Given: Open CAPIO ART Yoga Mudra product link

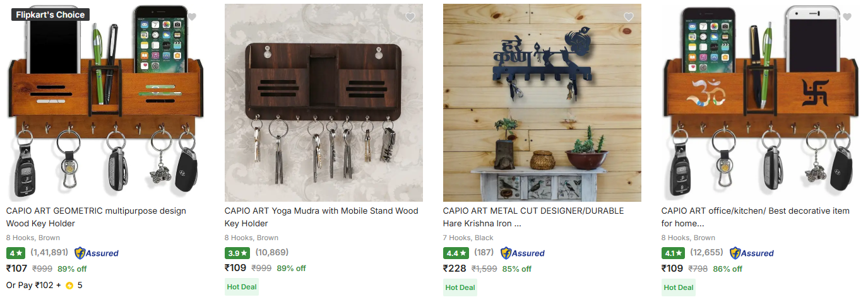Looking at the screenshot, I should pyautogui.click(x=321, y=217).
